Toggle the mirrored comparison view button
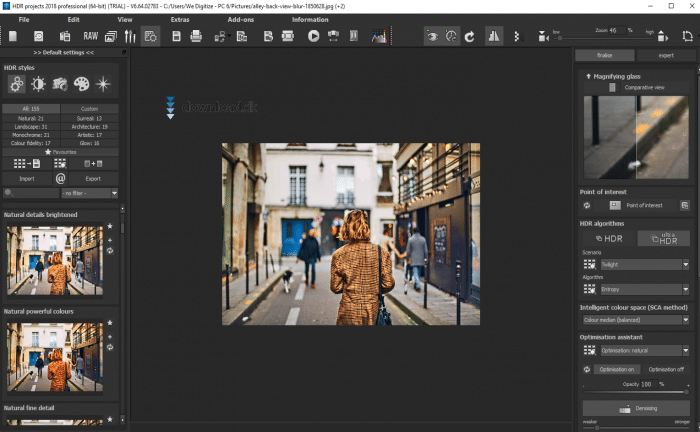This screenshot has height=432, width=700. pyautogui.click(x=494, y=36)
